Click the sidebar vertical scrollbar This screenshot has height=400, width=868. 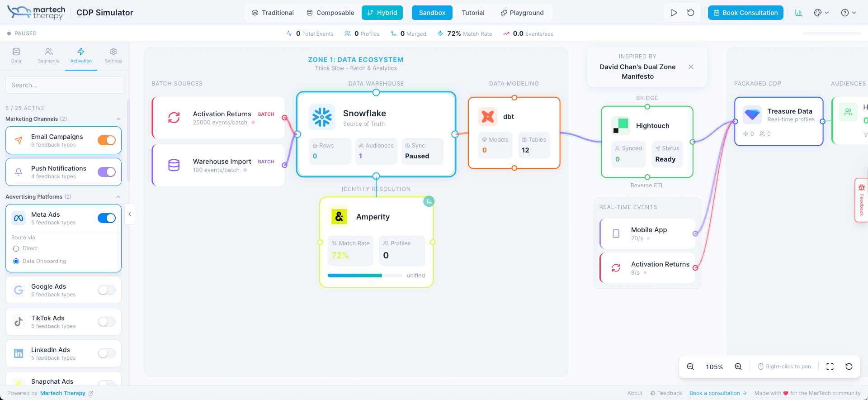128,140
